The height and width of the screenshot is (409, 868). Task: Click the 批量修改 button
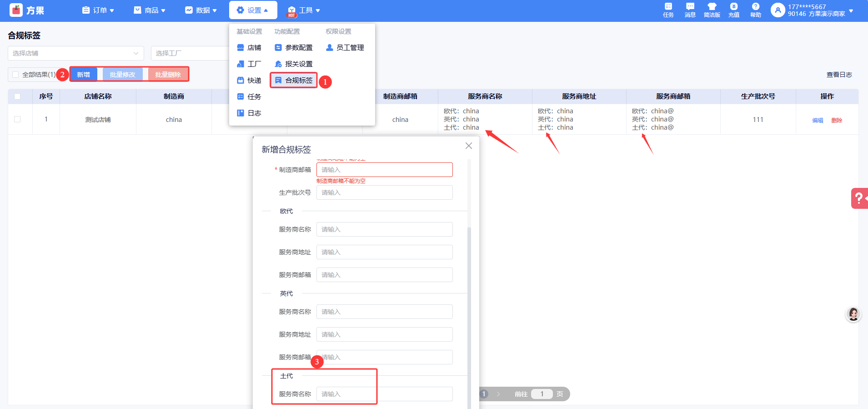pos(123,75)
